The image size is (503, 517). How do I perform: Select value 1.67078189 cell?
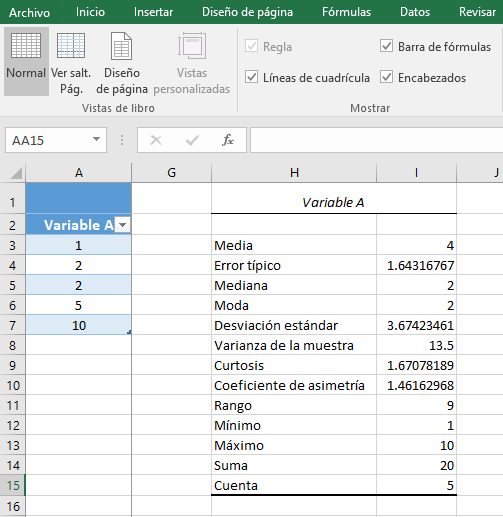click(x=416, y=365)
